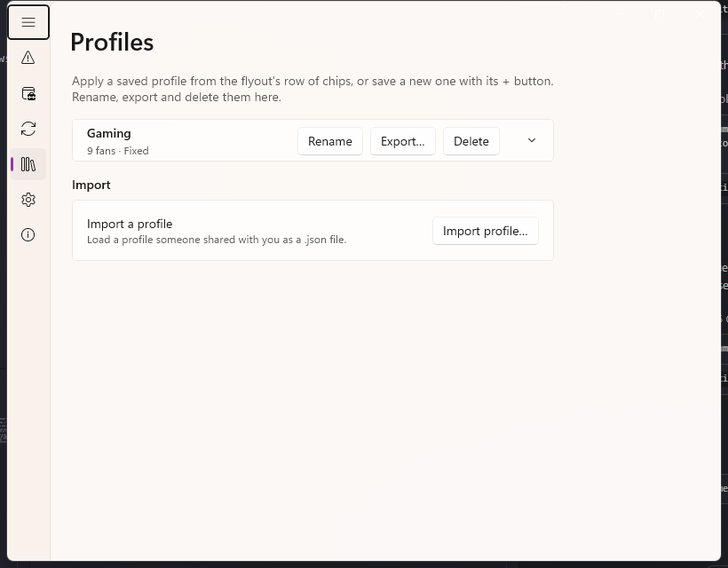The width and height of the screenshot is (728, 568).
Task: Open the About info page
Action: tap(28, 235)
